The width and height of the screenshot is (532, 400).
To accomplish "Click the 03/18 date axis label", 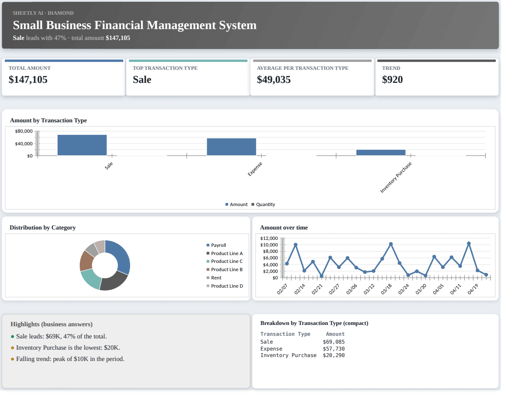I will point(386,289).
